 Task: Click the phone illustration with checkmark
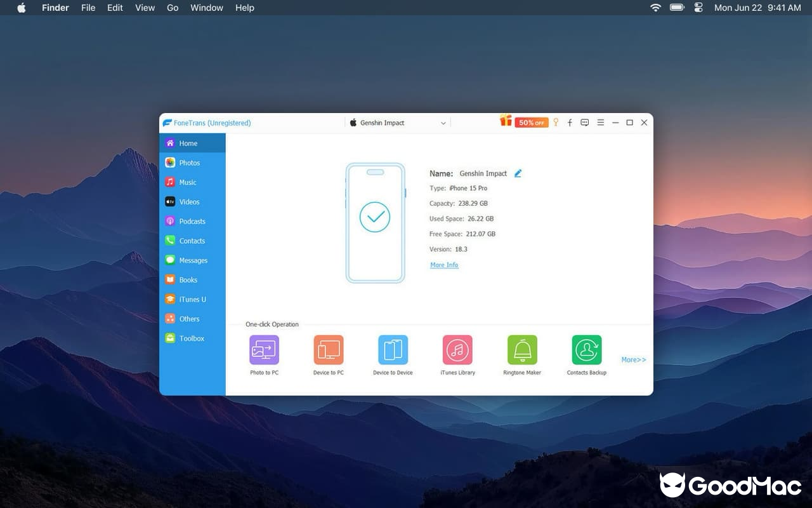click(375, 223)
